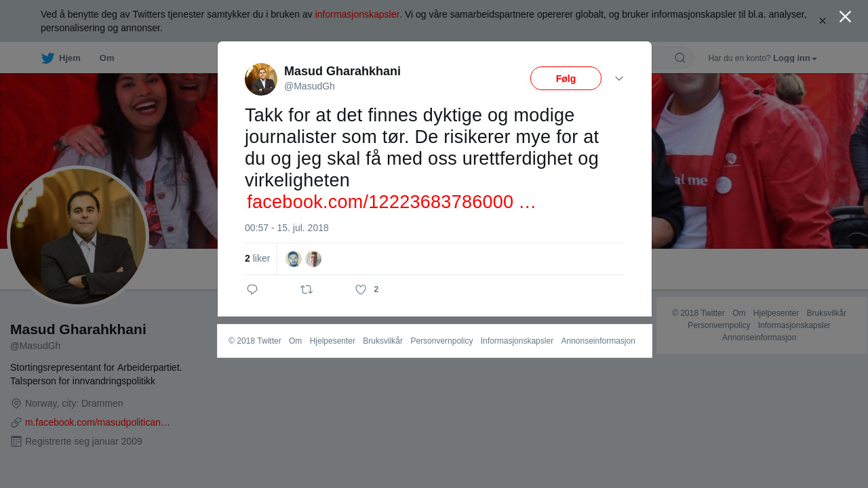Open the Logg inn dropdown

point(795,58)
